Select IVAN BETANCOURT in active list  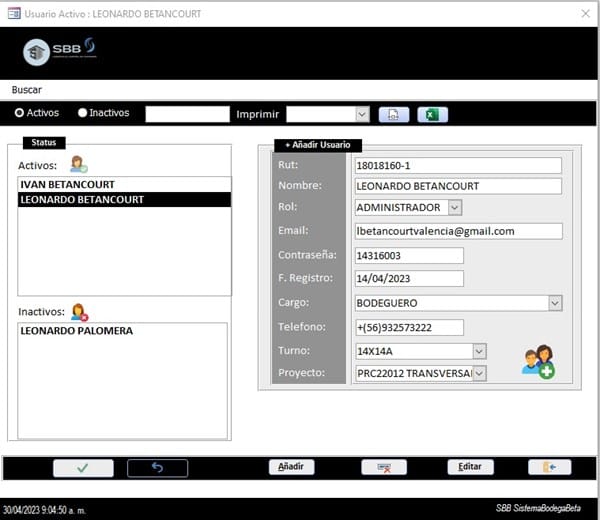click(124, 185)
